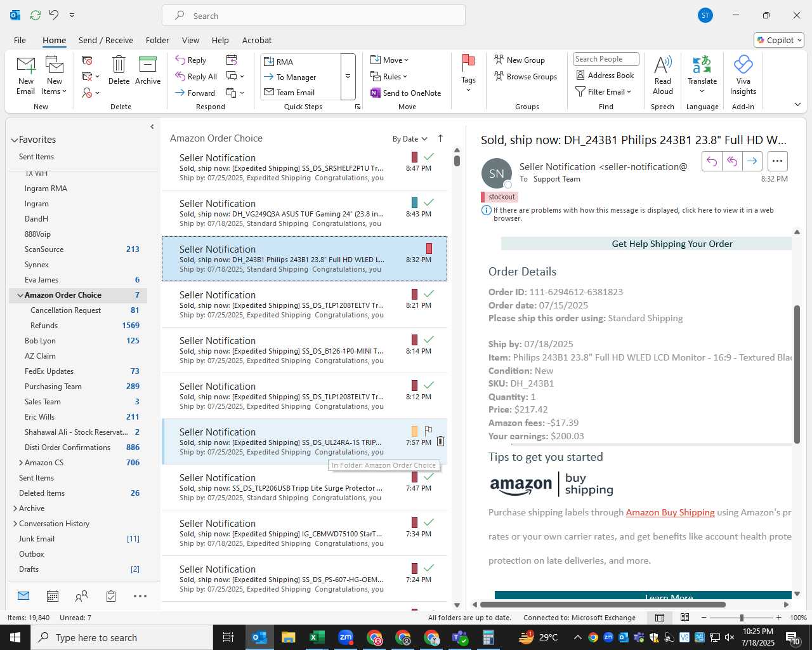Open more actions ellipsis in reading pane

(778, 161)
